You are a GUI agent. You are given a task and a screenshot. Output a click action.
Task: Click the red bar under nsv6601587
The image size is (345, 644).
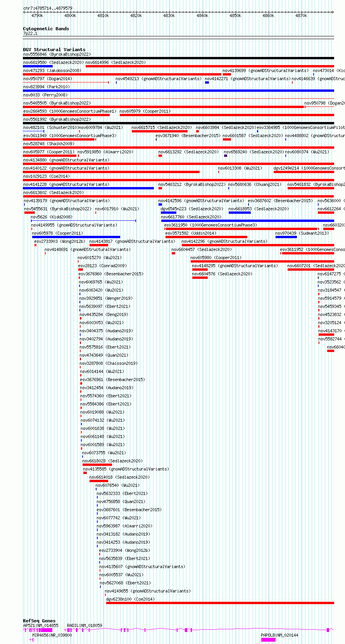click(x=227, y=139)
